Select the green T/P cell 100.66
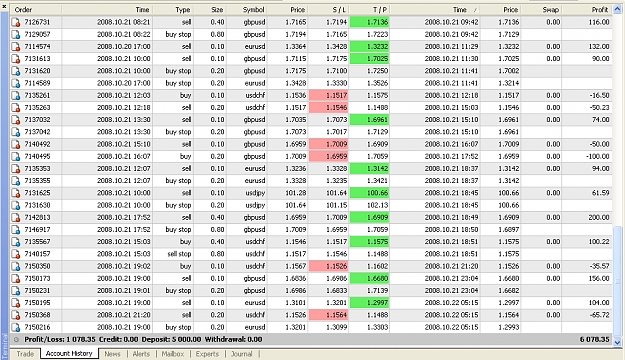 pyautogui.click(x=369, y=193)
